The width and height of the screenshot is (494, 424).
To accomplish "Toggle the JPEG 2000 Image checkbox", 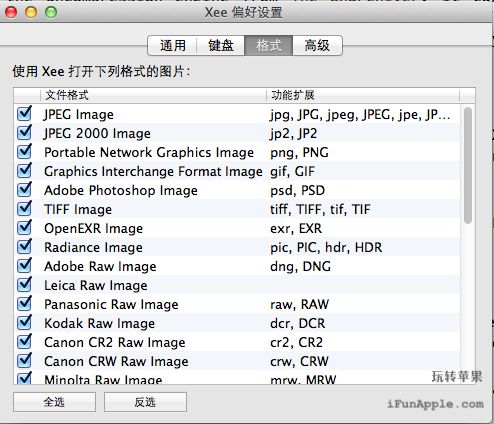I will 25,133.
